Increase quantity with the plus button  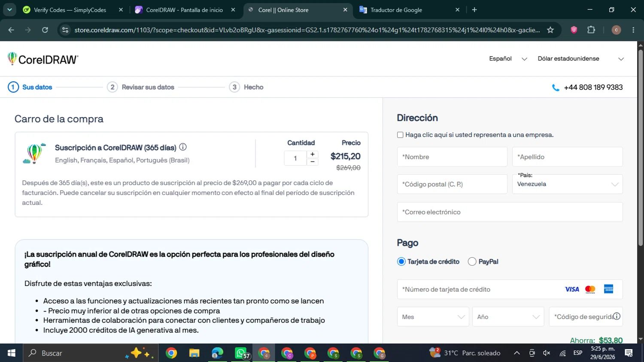click(313, 154)
